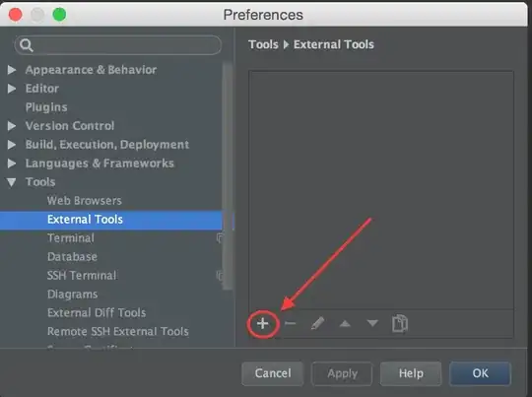Expand Languages & Frameworks arrow
The image size is (532, 397).
tap(12, 164)
